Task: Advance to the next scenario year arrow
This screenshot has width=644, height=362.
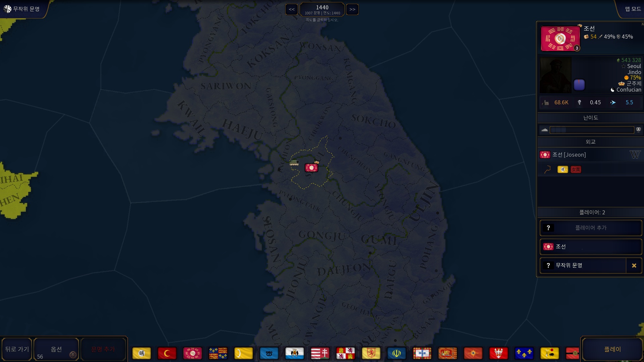Action: 352,9
